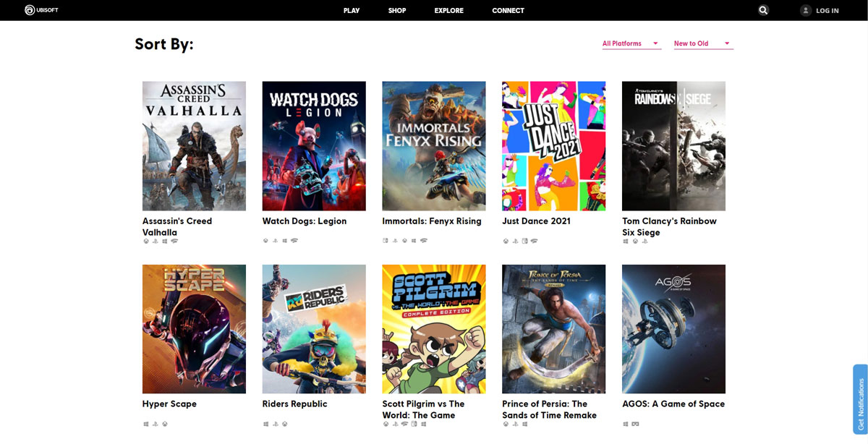This screenshot has height=444, width=868.
Task: Click the Nintendo Switch icon under Just Dance 2021
Action: coord(524,241)
